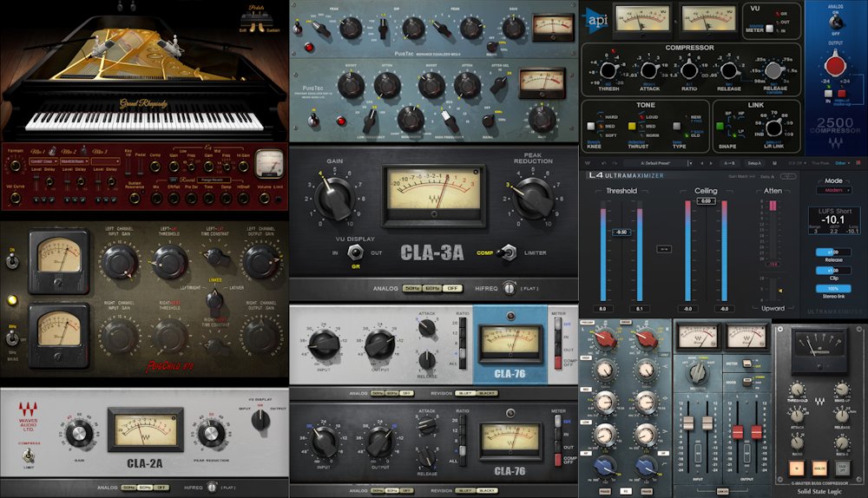Go to previous preset in L4 toolbar
The image size is (868, 498).
[x=702, y=163]
